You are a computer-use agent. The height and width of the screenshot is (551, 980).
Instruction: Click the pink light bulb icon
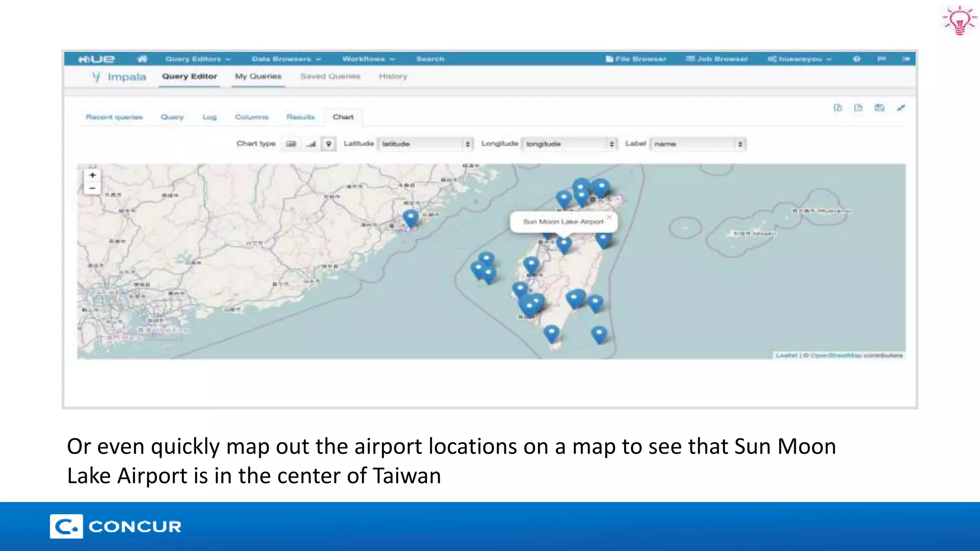pos(960,20)
